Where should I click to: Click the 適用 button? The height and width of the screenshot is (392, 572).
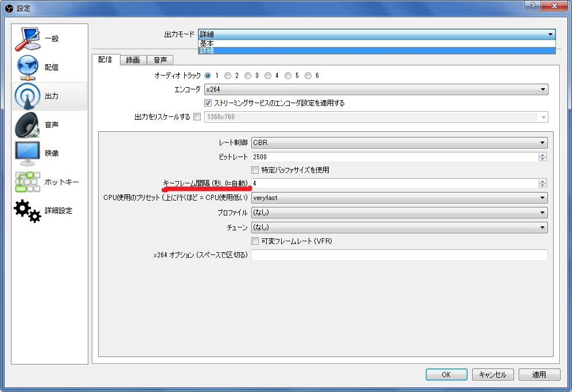tap(539, 374)
